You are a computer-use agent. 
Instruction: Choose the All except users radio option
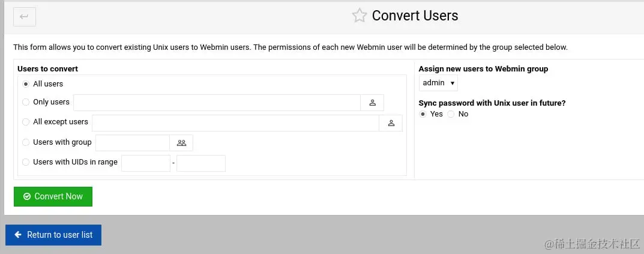(x=26, y=122)
